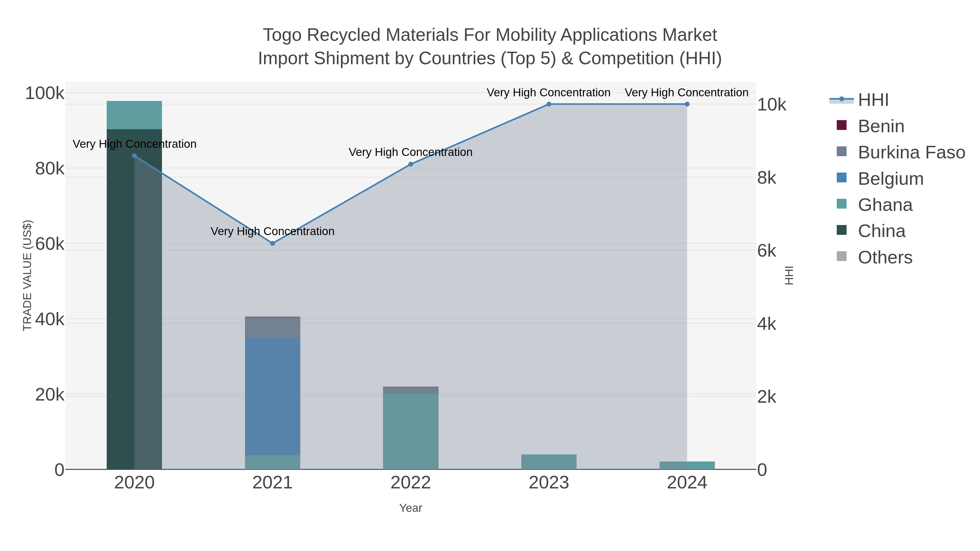Image resolution: width=980 pixels, height=551 pixels.
Task: Click the TRADE VALUE (US$) axis title
Action: tap(27, 275)
